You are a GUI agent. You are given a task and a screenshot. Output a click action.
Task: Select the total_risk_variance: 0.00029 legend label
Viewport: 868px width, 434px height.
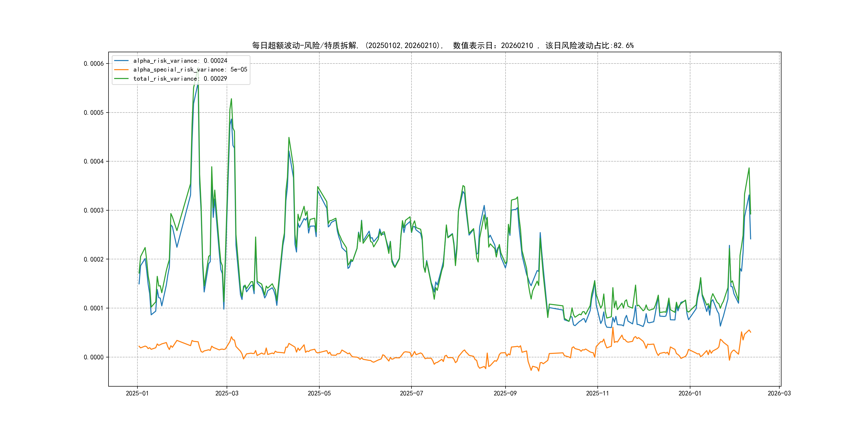point(180,78)
